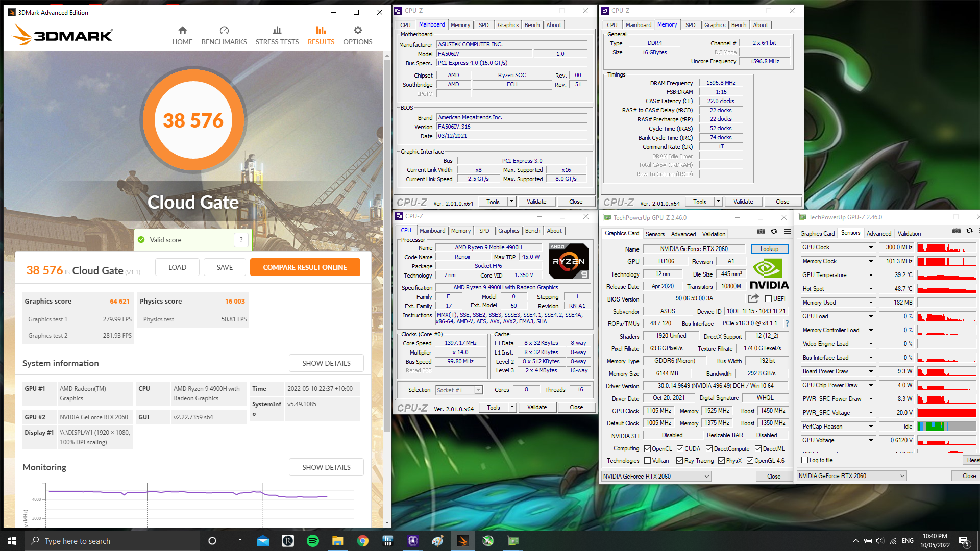Open Validation tab in GPU-Z Sensors window
This screenshot has width=980, height=551.
pyautogui.click(x=909, y=234)
